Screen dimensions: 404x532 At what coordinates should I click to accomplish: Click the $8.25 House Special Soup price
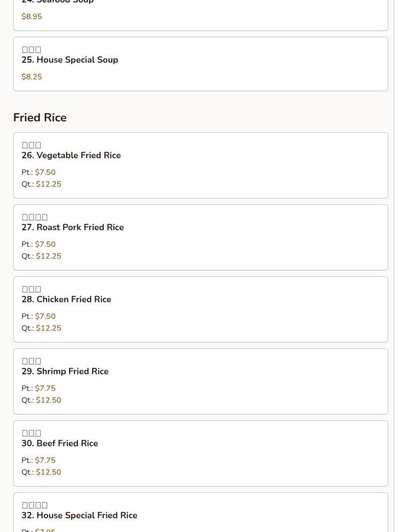pos(32,77)
